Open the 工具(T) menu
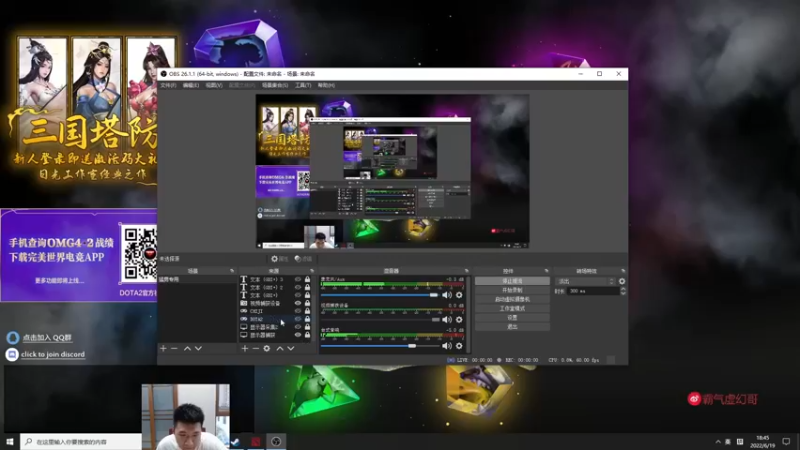The width and height of the screenshot is (800, 450). (x=303, y=85)
